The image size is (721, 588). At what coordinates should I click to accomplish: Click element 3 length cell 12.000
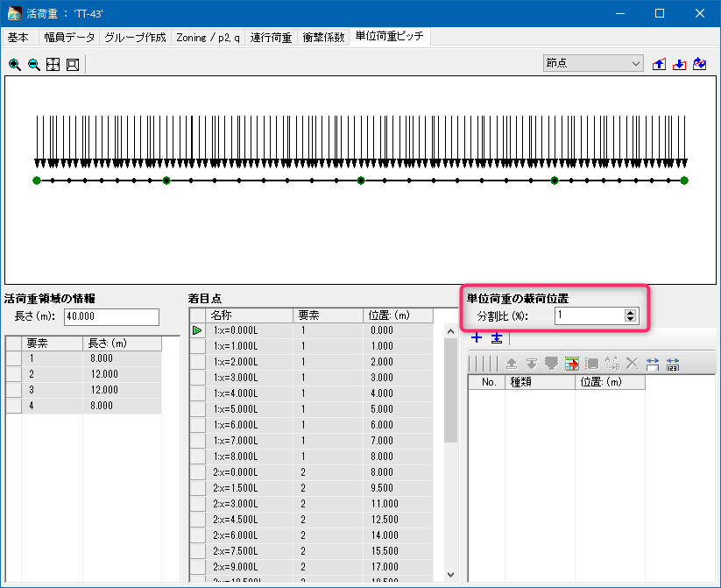[x=122, y=390]
